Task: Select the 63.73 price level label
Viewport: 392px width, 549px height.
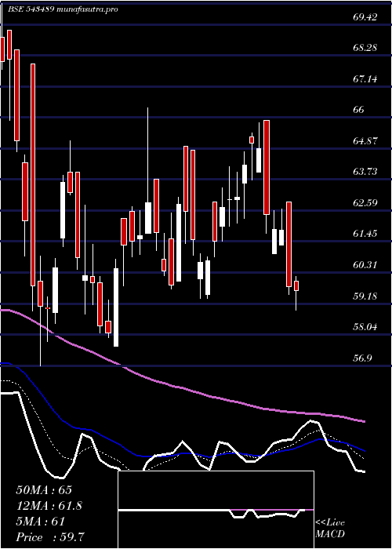Action: point(365,172)
